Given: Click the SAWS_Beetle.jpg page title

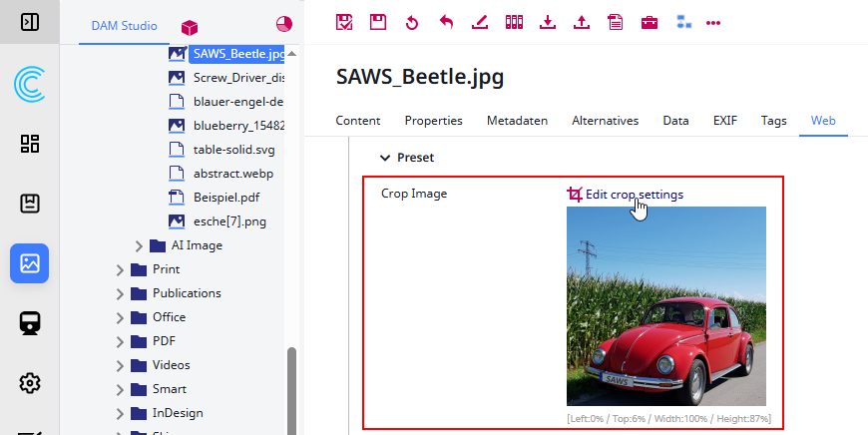Looking at the screenshot, I should [x=420, y=77].
